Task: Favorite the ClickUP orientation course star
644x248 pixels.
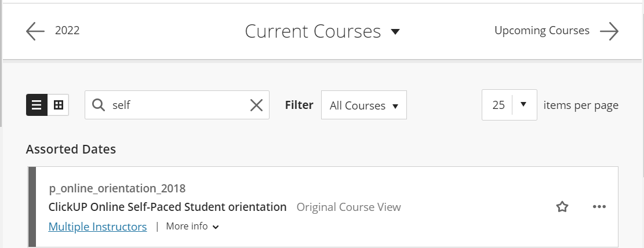Action: click(562, 206)
